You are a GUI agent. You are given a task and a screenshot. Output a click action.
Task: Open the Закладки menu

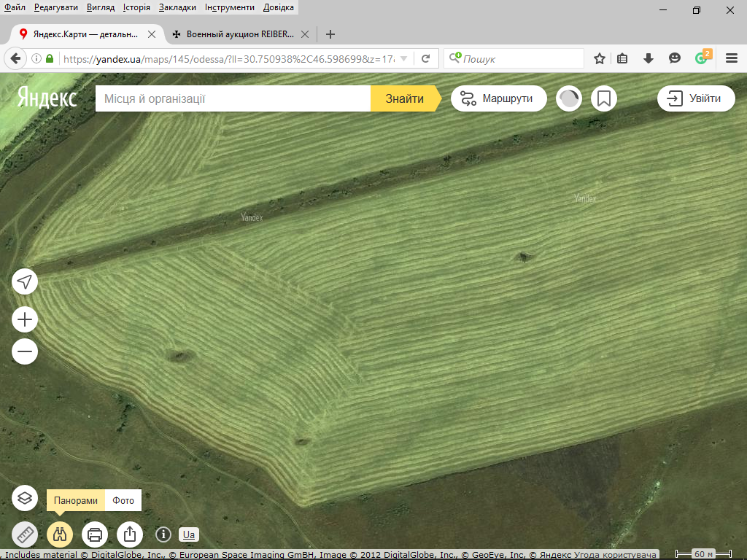[x=177, y=7]
